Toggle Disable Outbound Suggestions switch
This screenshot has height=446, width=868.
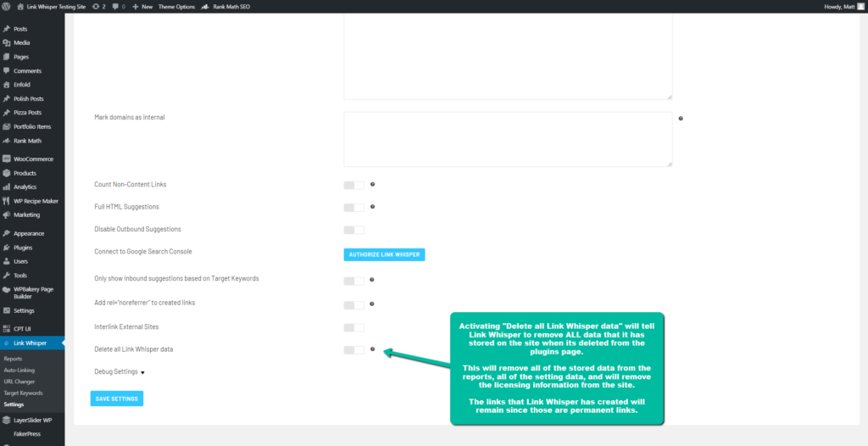[x=353, y=230]
